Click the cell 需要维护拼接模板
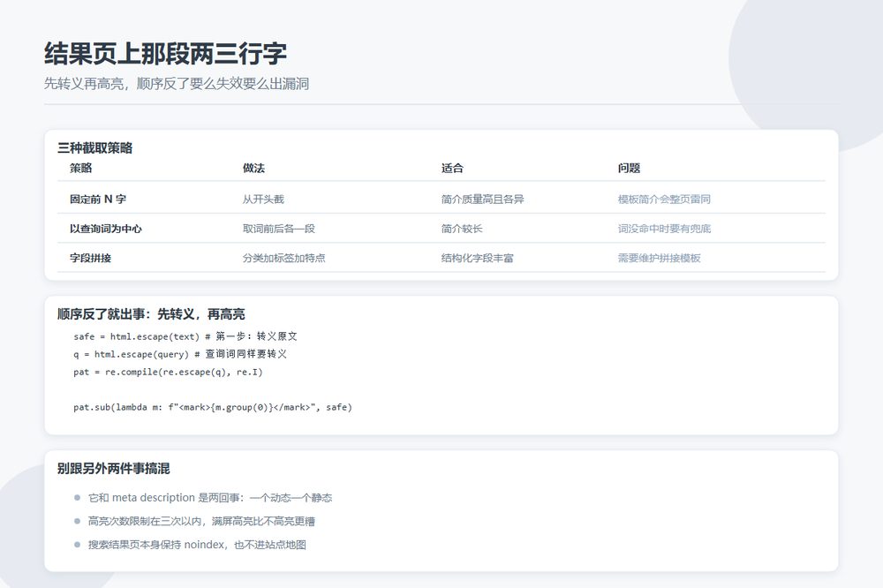883x588 pixels. pos(659,258)
